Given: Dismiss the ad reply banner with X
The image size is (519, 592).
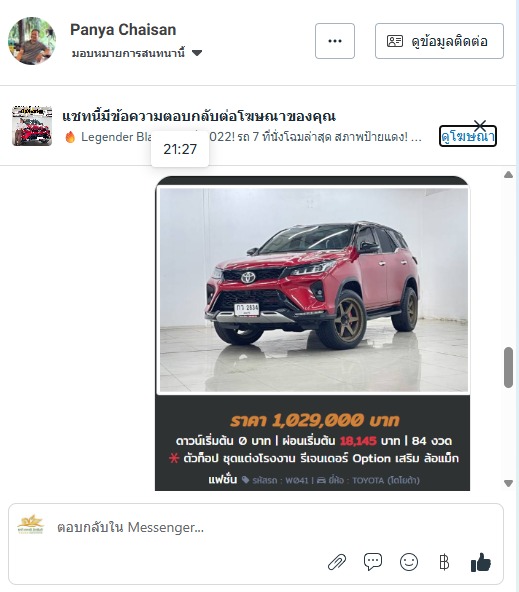Looking at the screenshot, I should (480, 125).
